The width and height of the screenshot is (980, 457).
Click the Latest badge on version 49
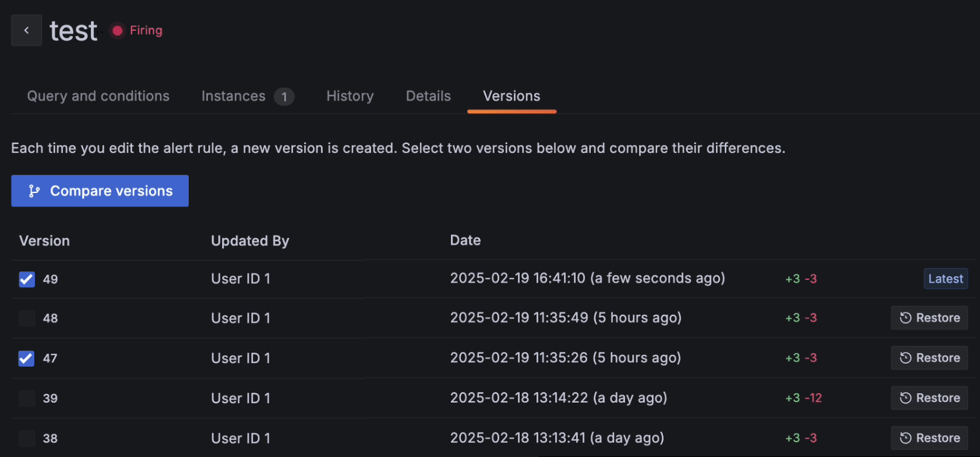click(945, 278)
